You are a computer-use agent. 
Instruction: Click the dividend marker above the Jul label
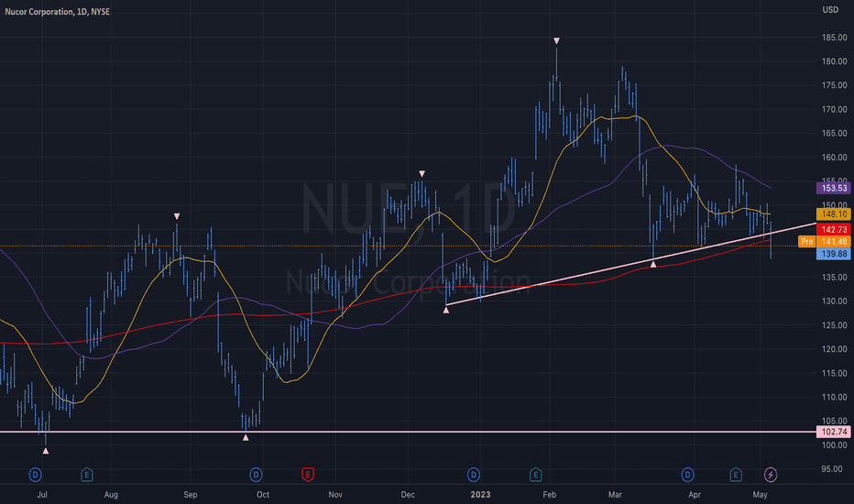click(35, 475)
